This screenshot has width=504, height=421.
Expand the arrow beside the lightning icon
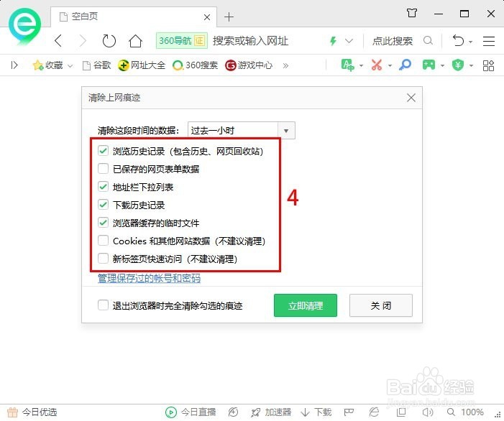[349, 41]
